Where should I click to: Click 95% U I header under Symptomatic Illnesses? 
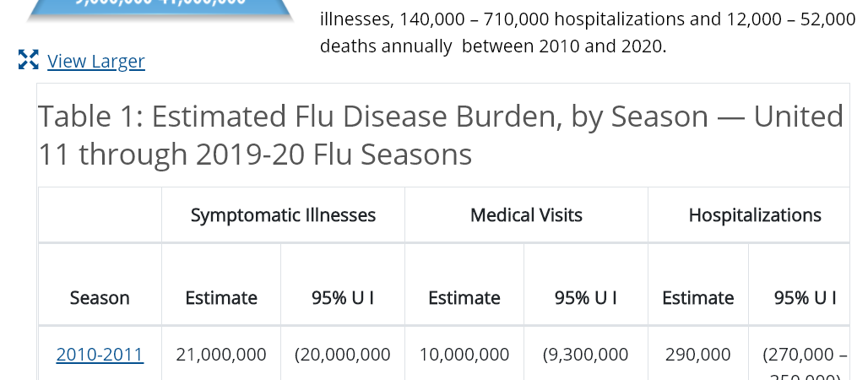343,298
